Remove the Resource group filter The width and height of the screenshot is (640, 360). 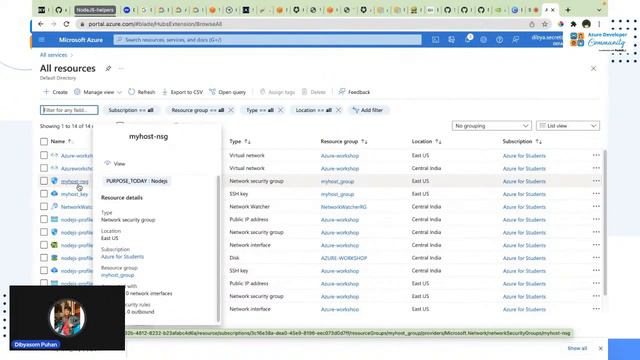click(231, 110)
